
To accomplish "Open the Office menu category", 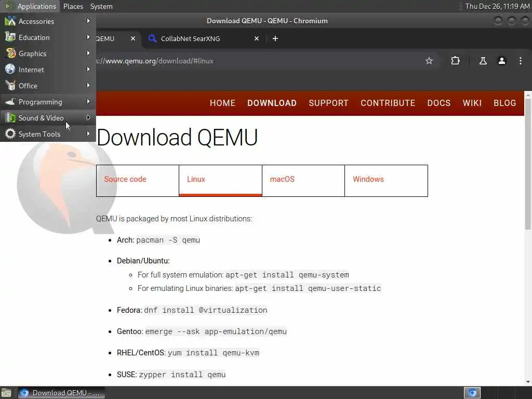I will (x=48, y=86).
